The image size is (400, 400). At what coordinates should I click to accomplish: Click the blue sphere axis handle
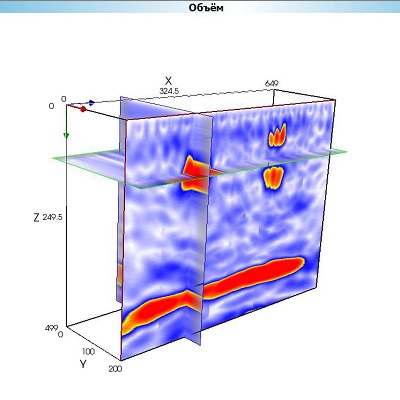click(91, 103)
